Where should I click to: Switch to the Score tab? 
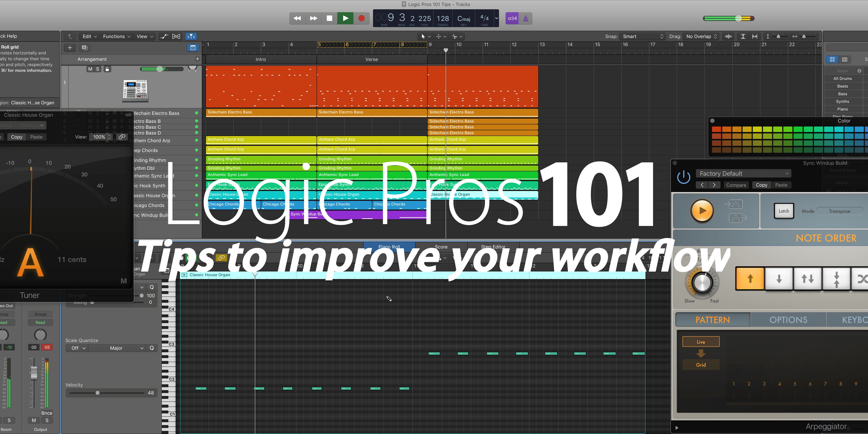click(441, 247)
